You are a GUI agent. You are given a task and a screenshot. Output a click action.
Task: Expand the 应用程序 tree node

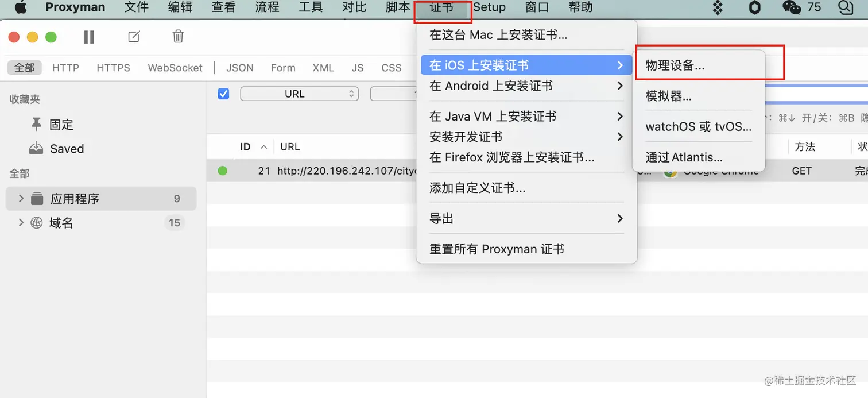(x=21, y=199)
